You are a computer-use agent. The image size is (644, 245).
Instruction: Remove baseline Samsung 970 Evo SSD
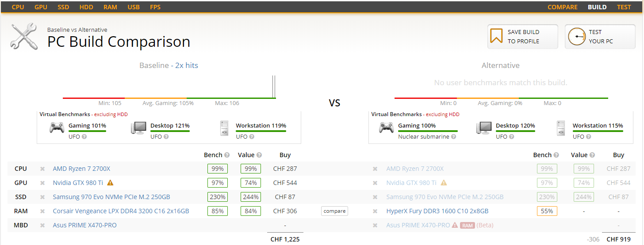click(x=42, y=197)
